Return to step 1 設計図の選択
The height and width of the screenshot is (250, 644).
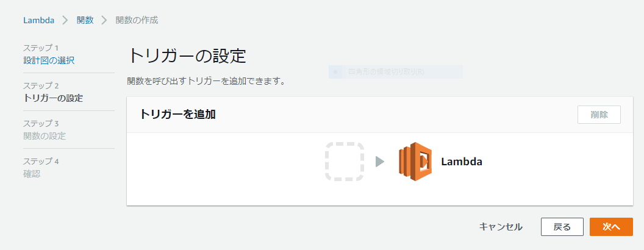pos(49,60)
